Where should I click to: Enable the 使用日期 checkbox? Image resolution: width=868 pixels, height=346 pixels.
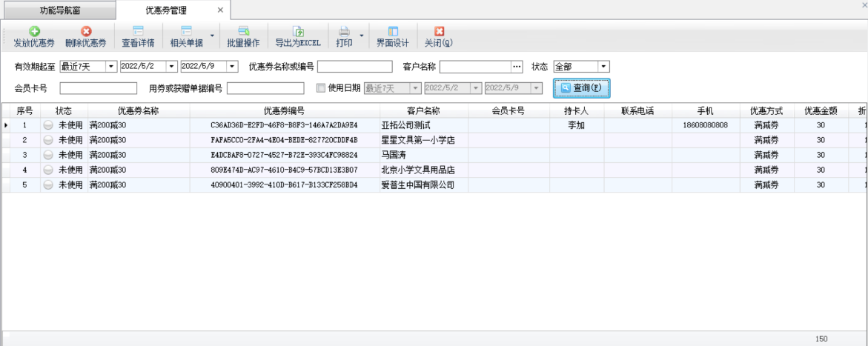321,88
